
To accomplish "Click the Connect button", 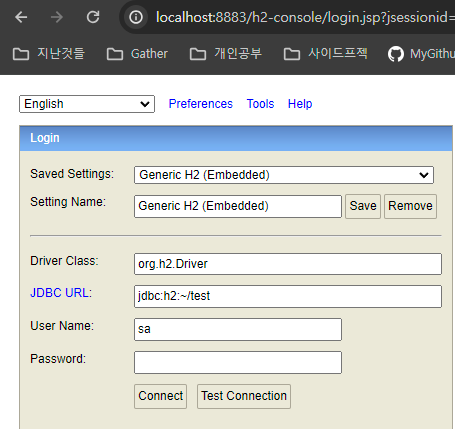I will (x=161, y=396).
